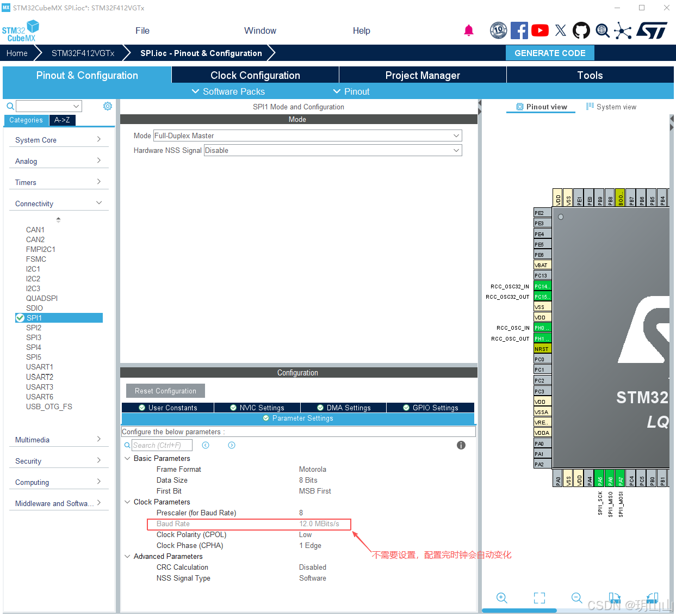
Task: Zoom out of the pinout view
Action: [577, 598]
